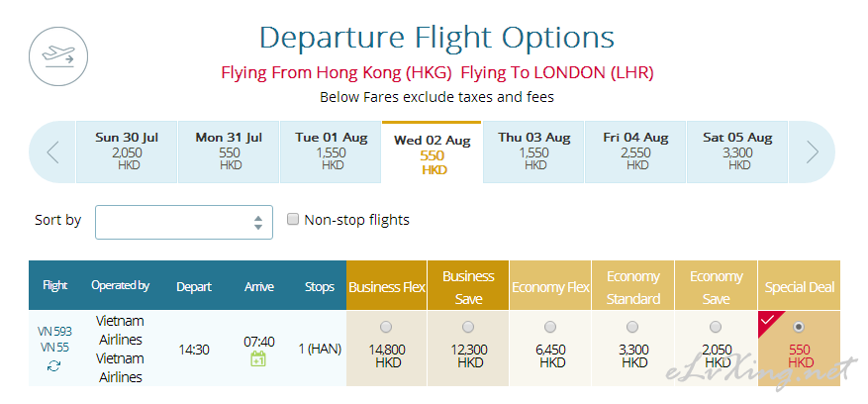Click the connecting flight transfer icon
Screen dimensions: 868x404
pyautogui.click(x=54, y=365)
